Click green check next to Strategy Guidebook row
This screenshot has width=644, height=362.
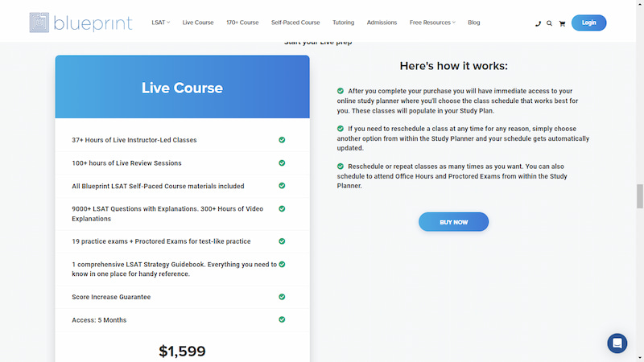(x=282, y=265)
